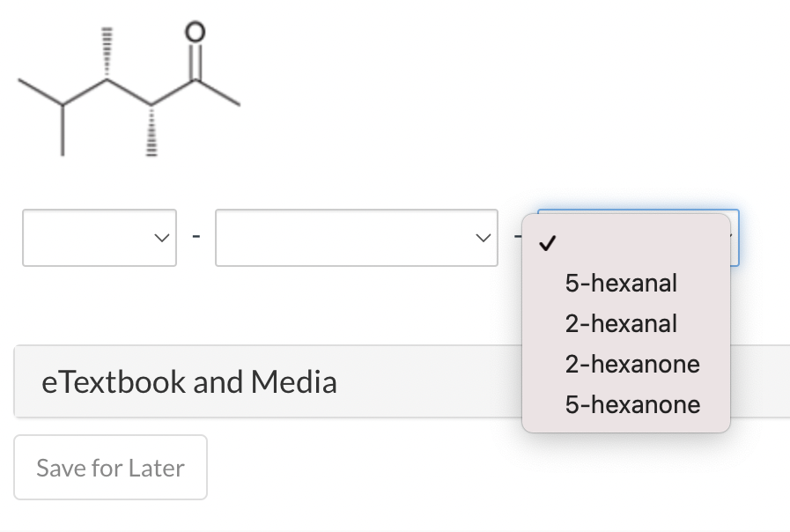Image resolution: width=790 pixels, height=532 pixels.
Task: Choose 5-hexanone in the dropdown menu
Action: click(x=632, y=404)
